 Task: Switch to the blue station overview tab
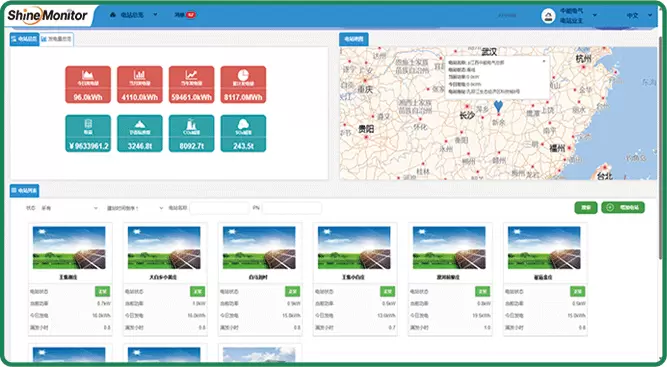(25, 39)
